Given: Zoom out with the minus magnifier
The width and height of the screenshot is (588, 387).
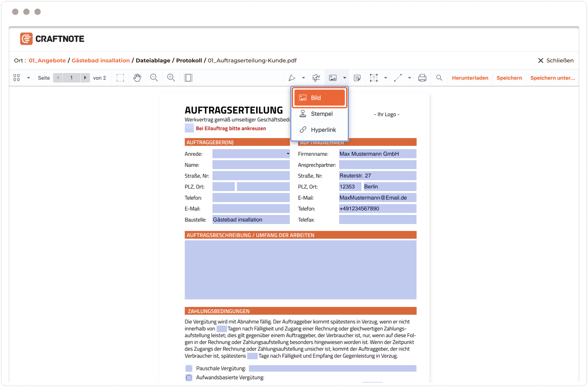Looking at the screenshot, I should pos(154,78).
